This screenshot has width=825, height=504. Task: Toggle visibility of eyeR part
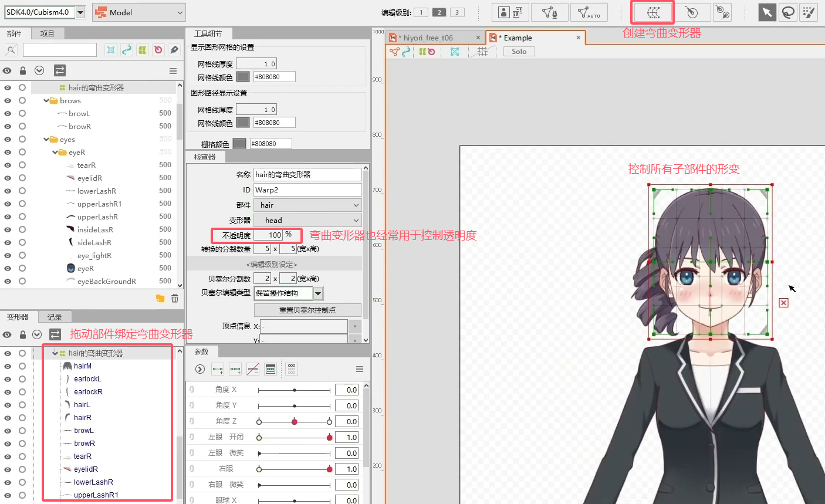click(8, 269)
